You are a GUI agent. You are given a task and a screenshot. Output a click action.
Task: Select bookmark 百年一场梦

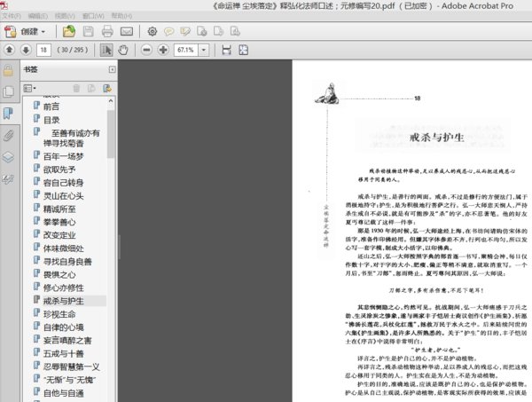(64, 156)
